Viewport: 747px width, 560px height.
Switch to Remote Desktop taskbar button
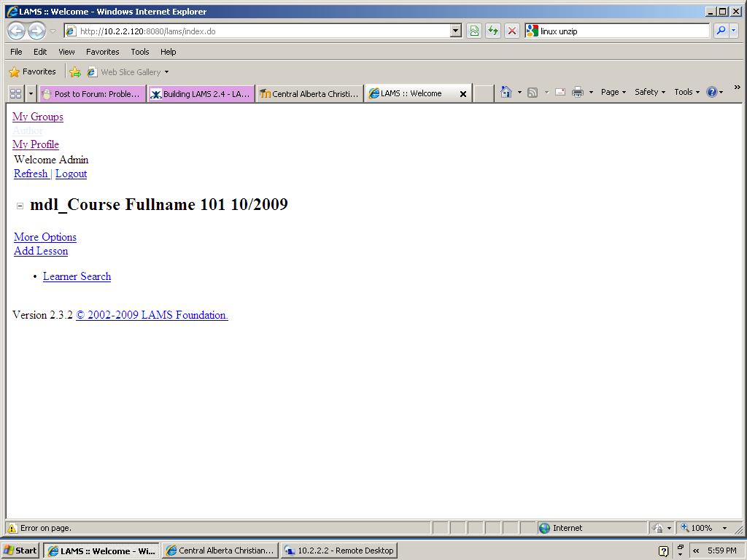338,551
